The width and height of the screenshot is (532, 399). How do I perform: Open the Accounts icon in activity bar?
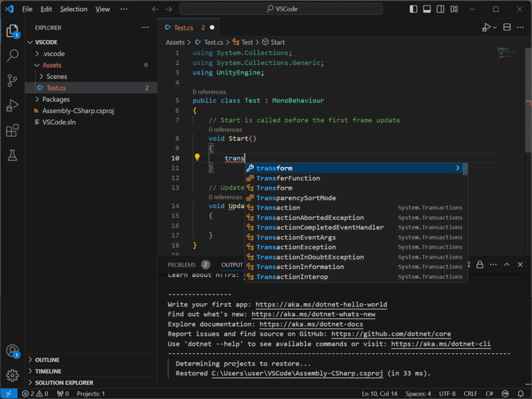(x=12, y=351)
